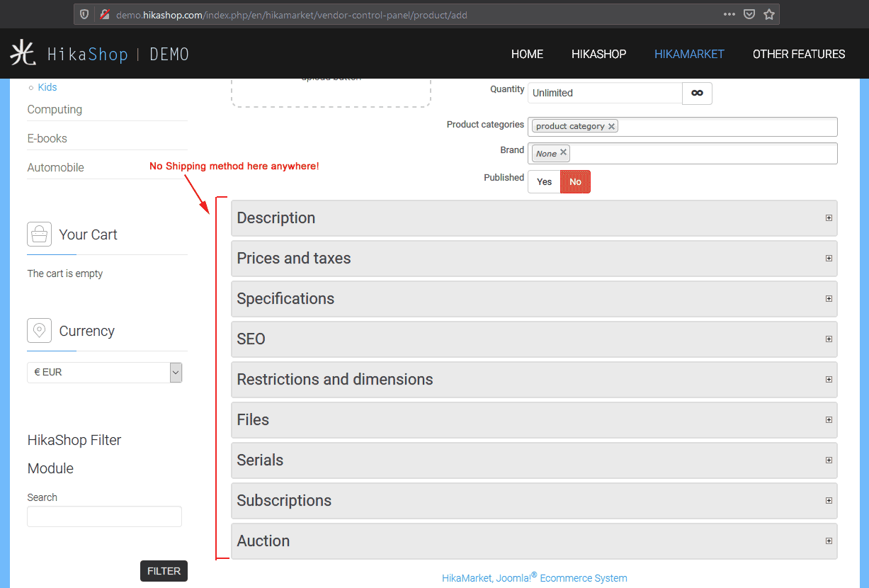Click the Search filter input field

(105, 516)
